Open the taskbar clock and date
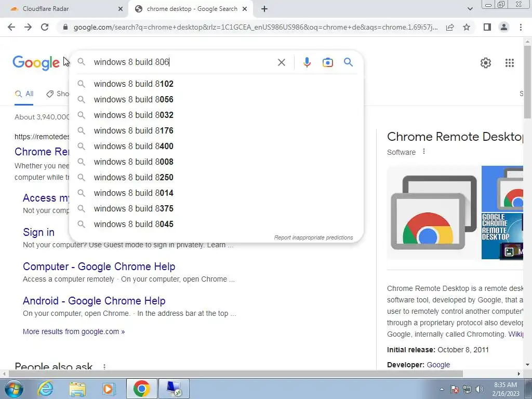 [506, 389]
